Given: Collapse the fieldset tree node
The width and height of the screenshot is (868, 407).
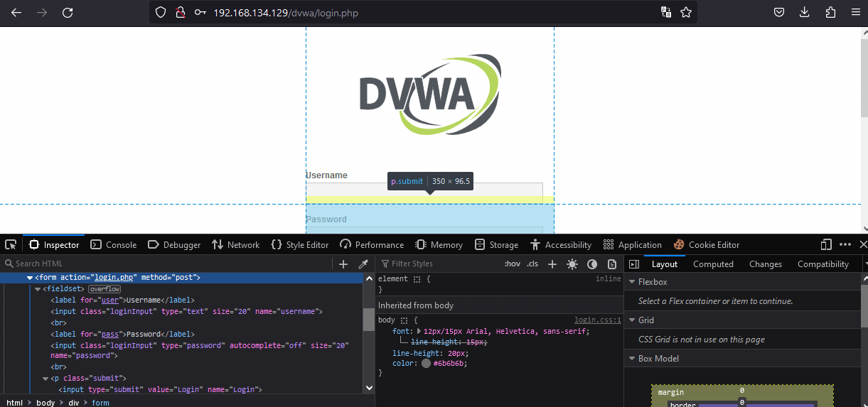Looking at the screenshot, I should 38,289.
